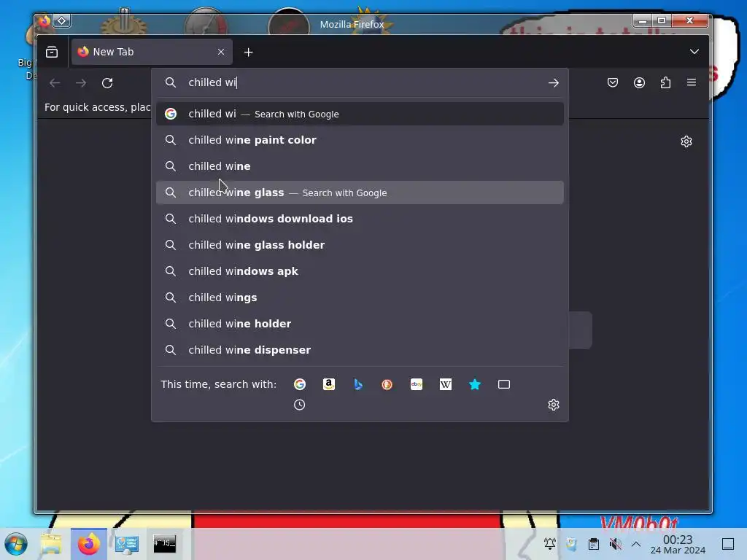Expand hidden tray icons arrow
Image resolution: width=747 pixels, height=560 pixels.
[636, 544]
